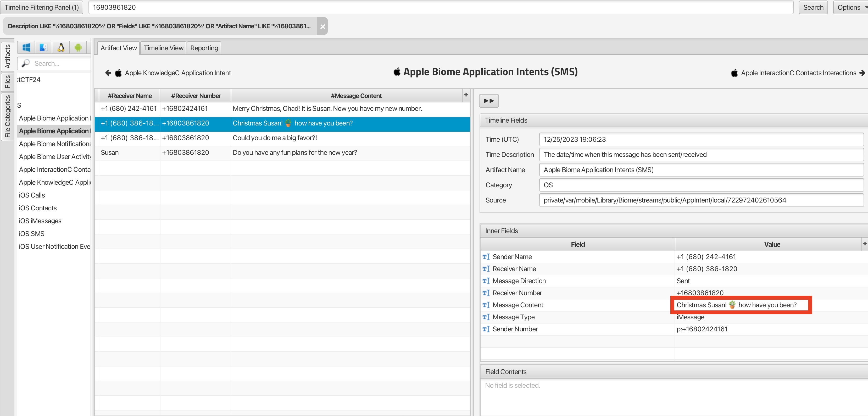This screenshot has width=868, height=416.
Task: Remove the Description LIKE filter chip
Action: click(322, 26)
